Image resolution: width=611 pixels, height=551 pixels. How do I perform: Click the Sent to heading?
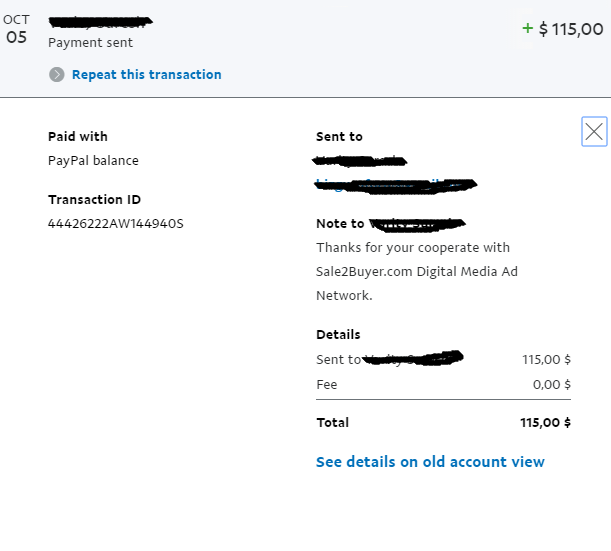[339, 136]
